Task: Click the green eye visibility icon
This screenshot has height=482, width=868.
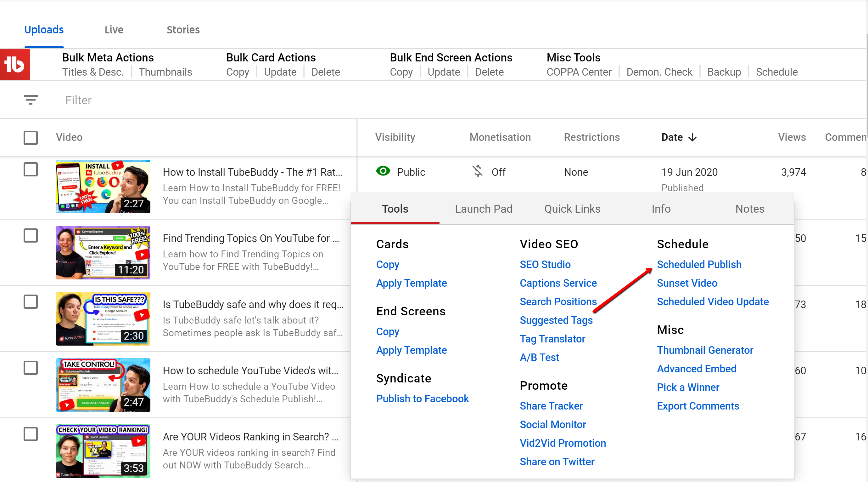Action: (x=383, y=171)
